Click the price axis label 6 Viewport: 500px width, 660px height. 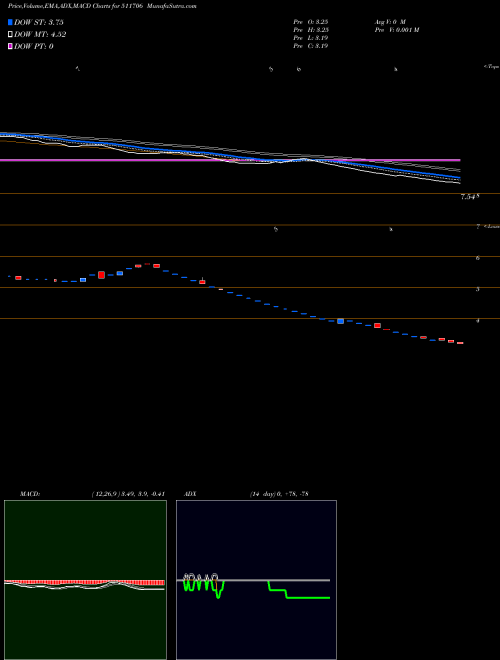478,258
